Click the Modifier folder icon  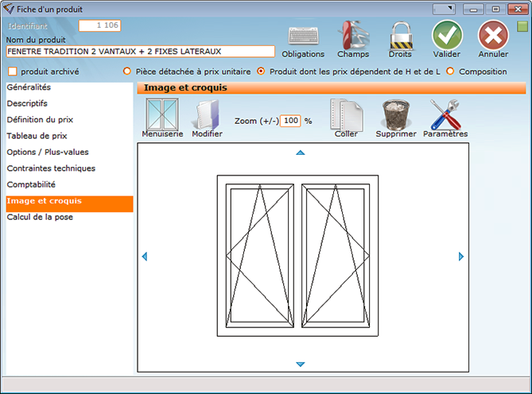pos(208,114)
